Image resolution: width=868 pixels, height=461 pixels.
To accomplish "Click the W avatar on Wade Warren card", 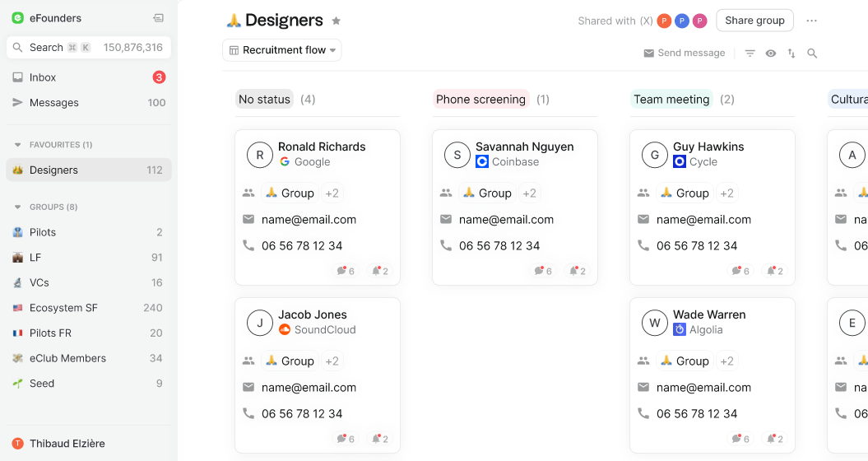I will pos(655,323).
